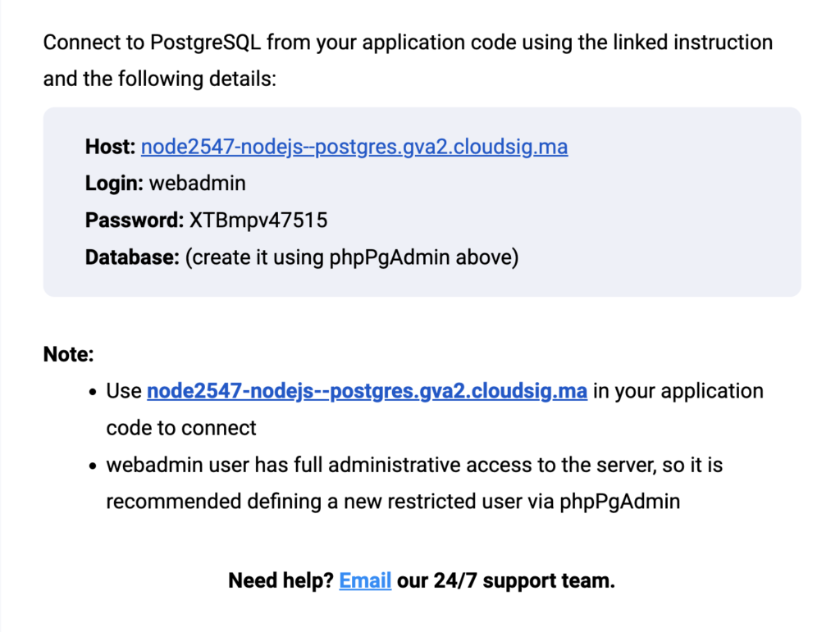Click '(create it using phpPgAdmin above)' text

pyautogui.click(x=352, y=257)
